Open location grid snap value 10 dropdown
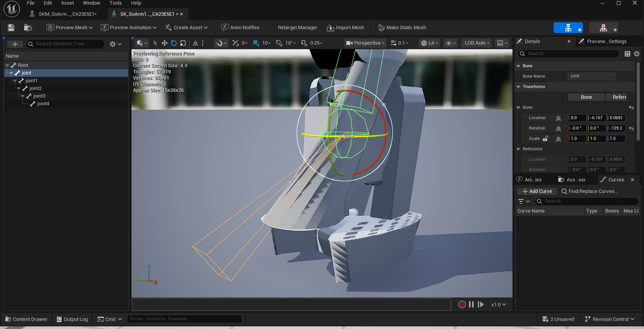 [266, 43]
